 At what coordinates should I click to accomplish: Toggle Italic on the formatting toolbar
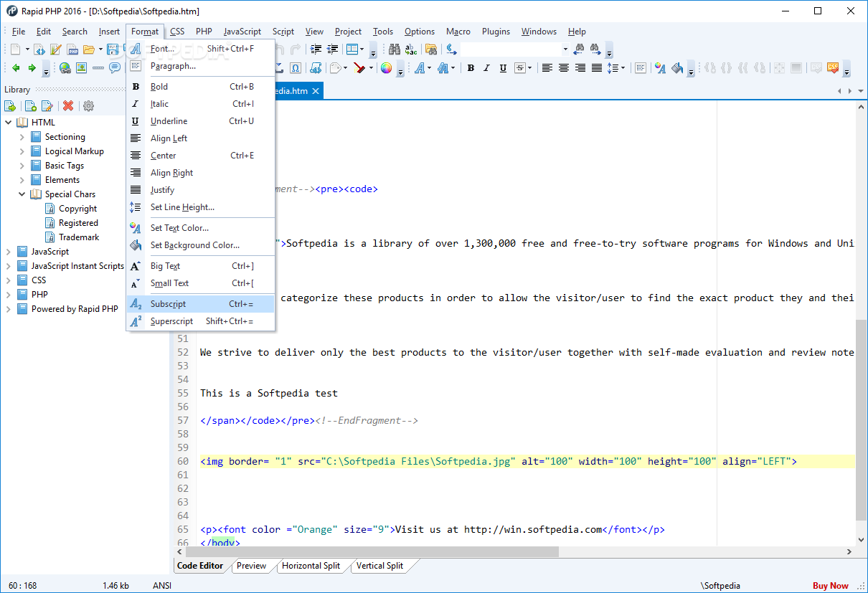click(486, 68)
